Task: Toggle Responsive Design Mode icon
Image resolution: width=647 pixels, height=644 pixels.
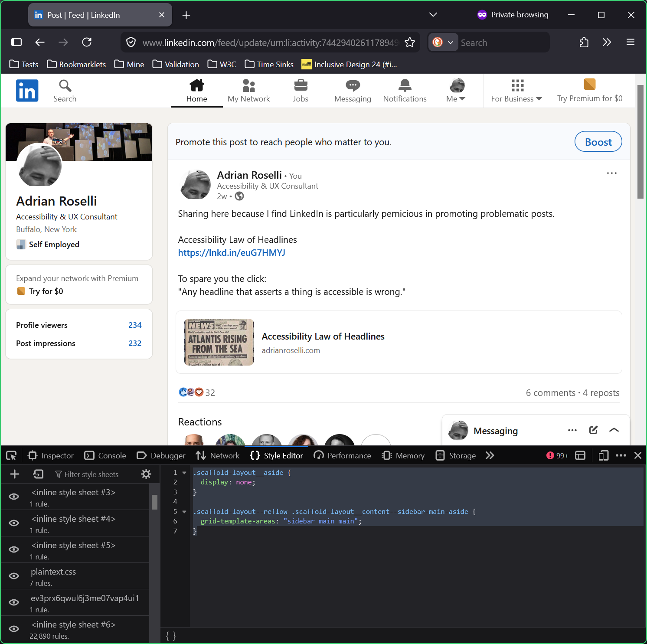Action: click(x=603, y=455)
